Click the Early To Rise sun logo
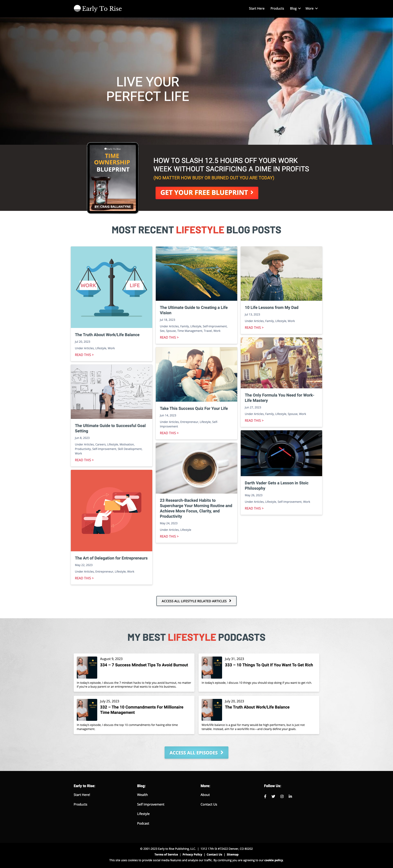Viewport: 393px width, 868px height. click(98, 8)
